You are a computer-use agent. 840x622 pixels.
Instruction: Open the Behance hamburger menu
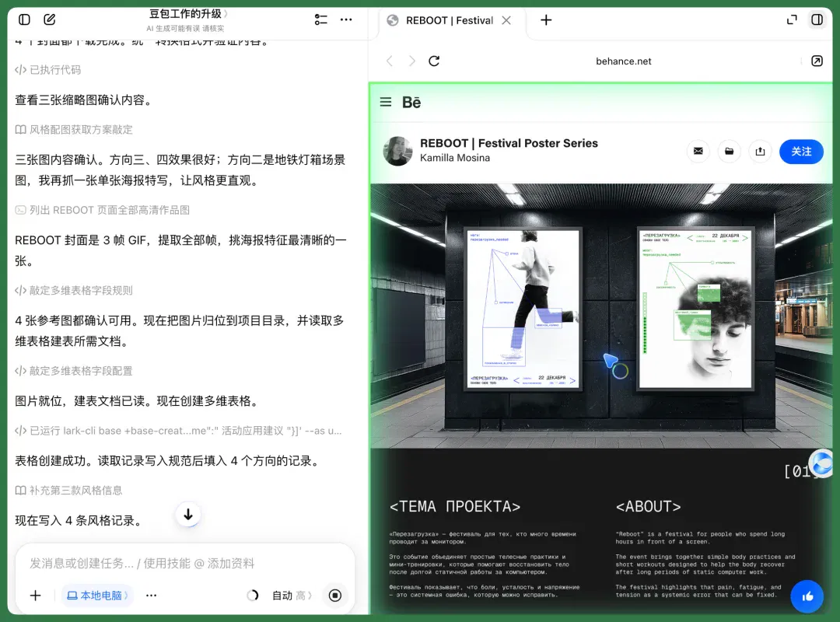pos(386,102)
